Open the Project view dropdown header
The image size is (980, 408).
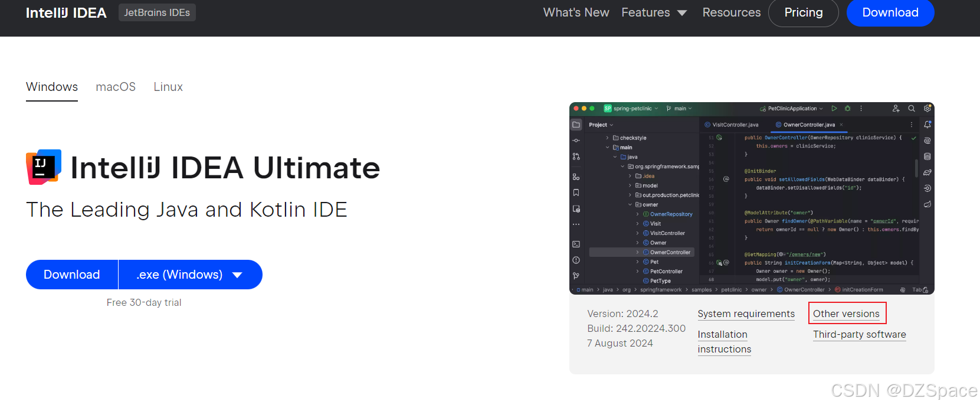601,125
